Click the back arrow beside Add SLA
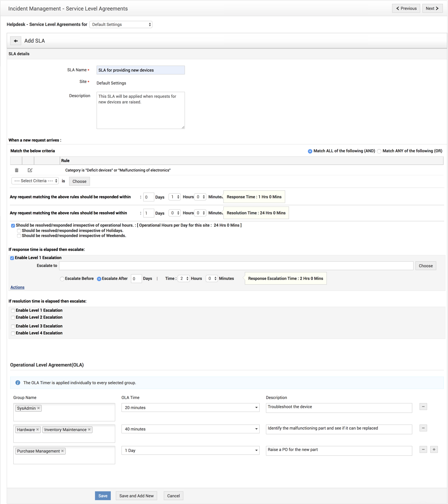The image size is (448, 504). tap(16, 41)
